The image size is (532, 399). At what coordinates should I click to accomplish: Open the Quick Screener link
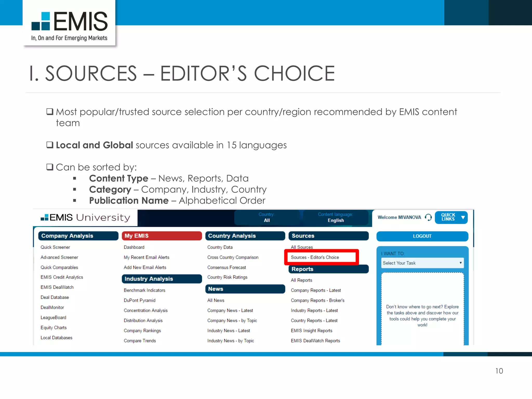[x=55, y=247]
